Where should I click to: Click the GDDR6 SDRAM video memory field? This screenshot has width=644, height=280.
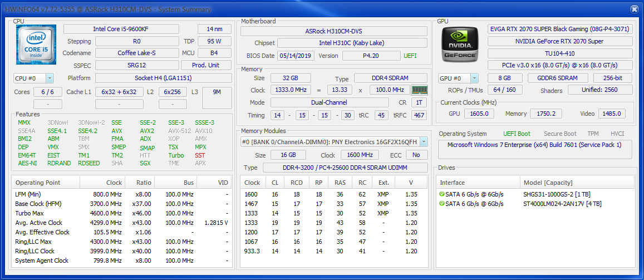click(558, 78)
